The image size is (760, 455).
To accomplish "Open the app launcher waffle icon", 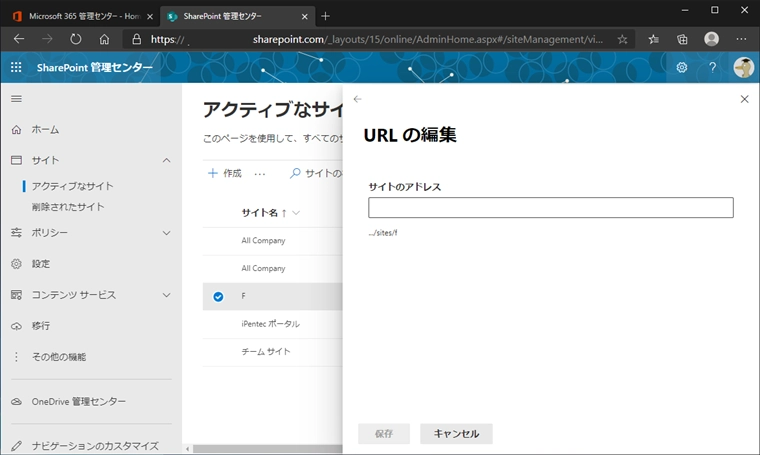I will (x=16, y=67).
